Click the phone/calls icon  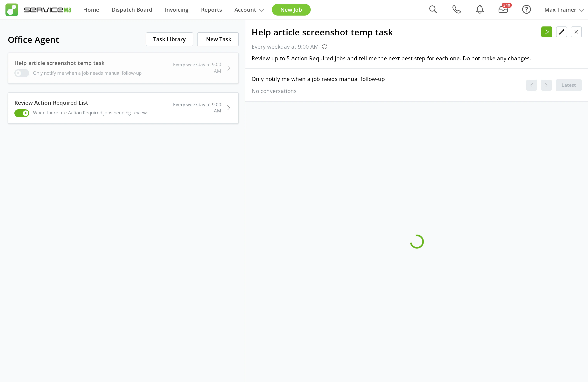coord(456,9)
